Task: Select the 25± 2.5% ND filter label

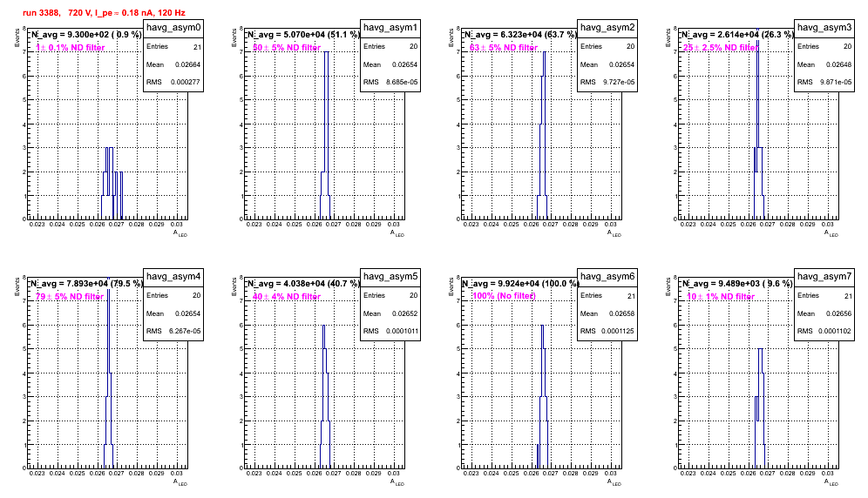Action: pyautogui.click(x=720, y=48)
